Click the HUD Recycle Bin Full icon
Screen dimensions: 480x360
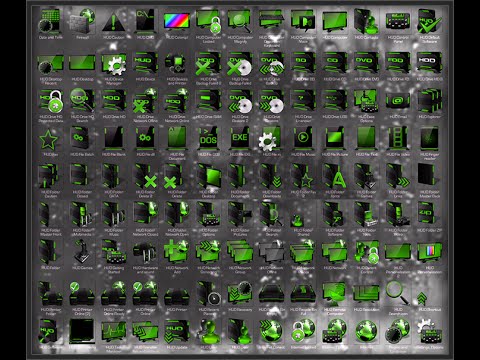303,293
